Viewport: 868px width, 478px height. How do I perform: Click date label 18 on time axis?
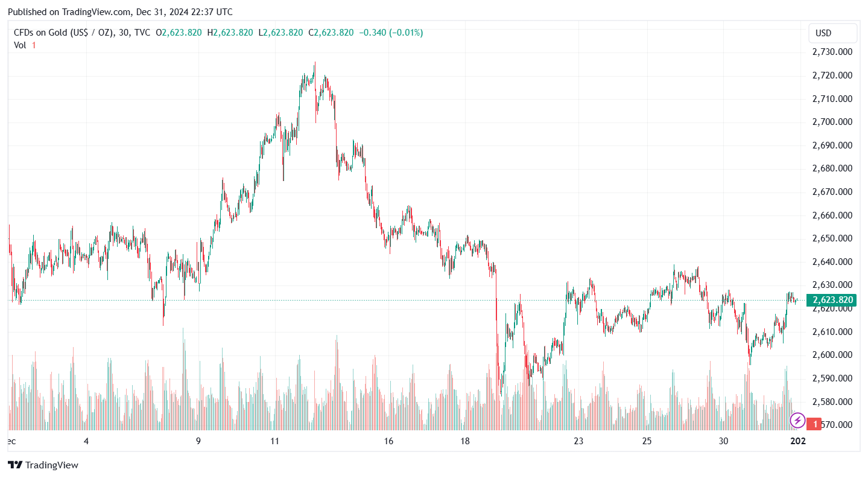coord(465,441)
